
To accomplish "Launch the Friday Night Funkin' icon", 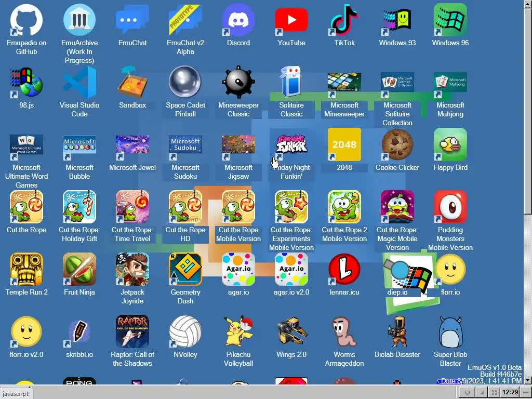I will pyautogui.click(x=291, y=144).
